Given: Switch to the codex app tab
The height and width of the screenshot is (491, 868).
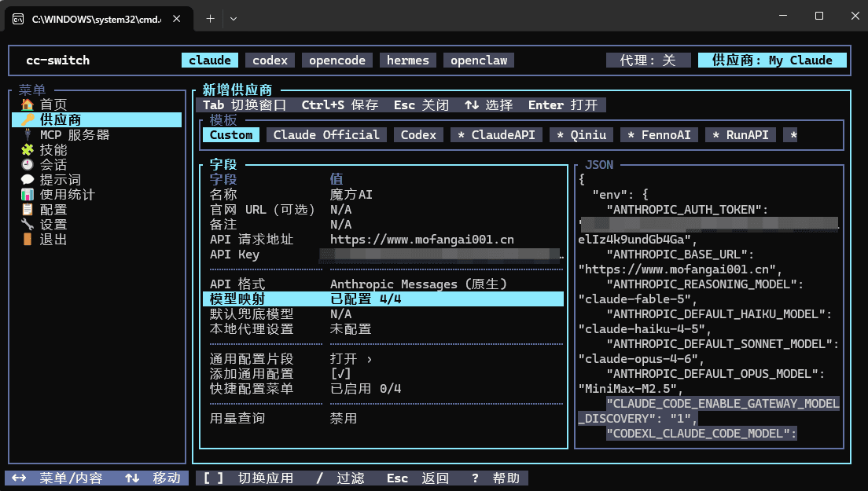Looking at the screenshot, I should pos(270,60).
